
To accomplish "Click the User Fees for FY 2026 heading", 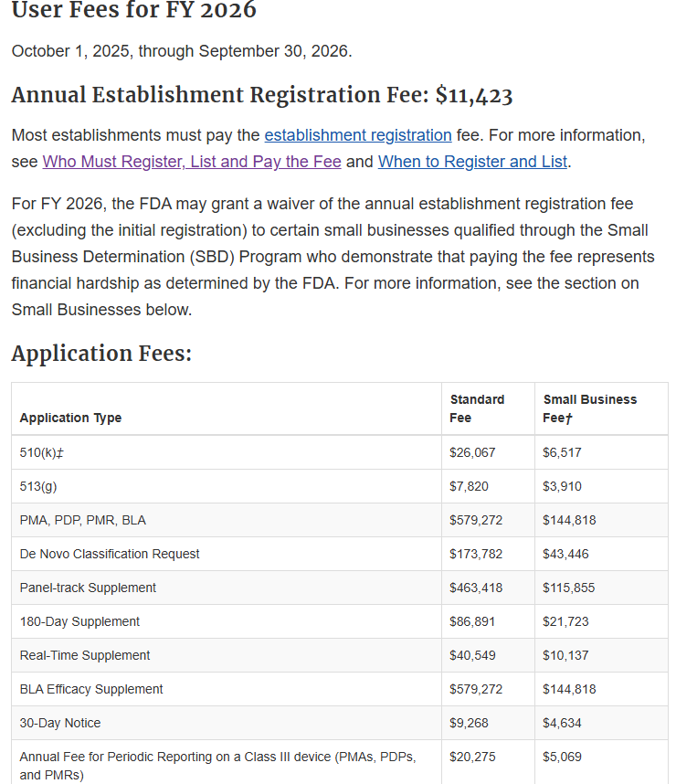I will point(133,12).
